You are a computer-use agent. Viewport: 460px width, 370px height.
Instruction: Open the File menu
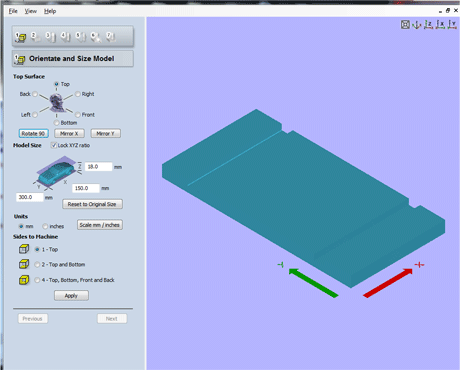[x=13, y=11]
